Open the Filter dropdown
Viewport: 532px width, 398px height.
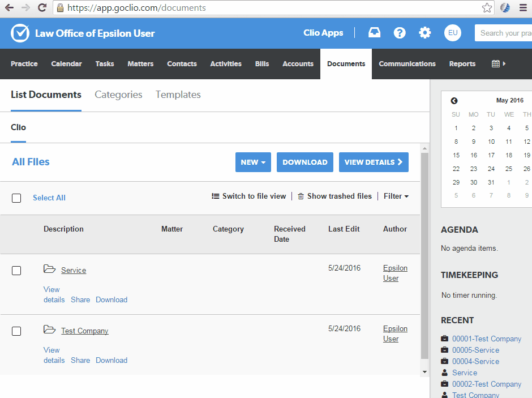click(396, 196)
